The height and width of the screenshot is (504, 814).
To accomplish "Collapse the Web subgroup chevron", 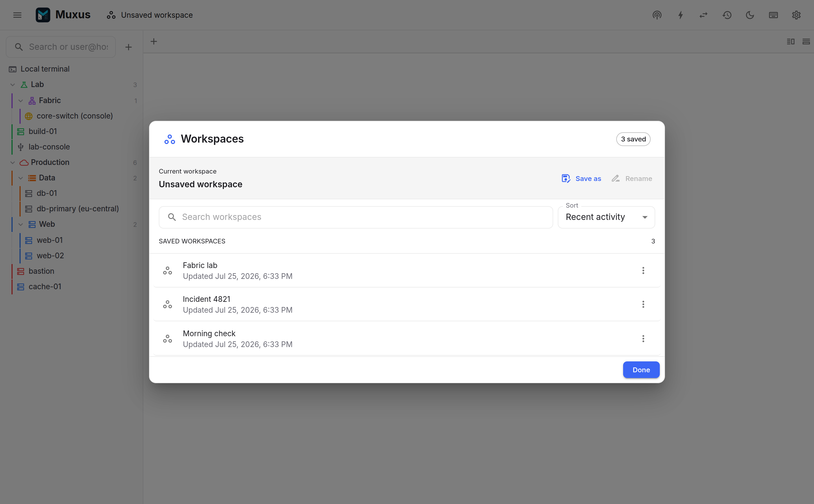I will [21, 224].
